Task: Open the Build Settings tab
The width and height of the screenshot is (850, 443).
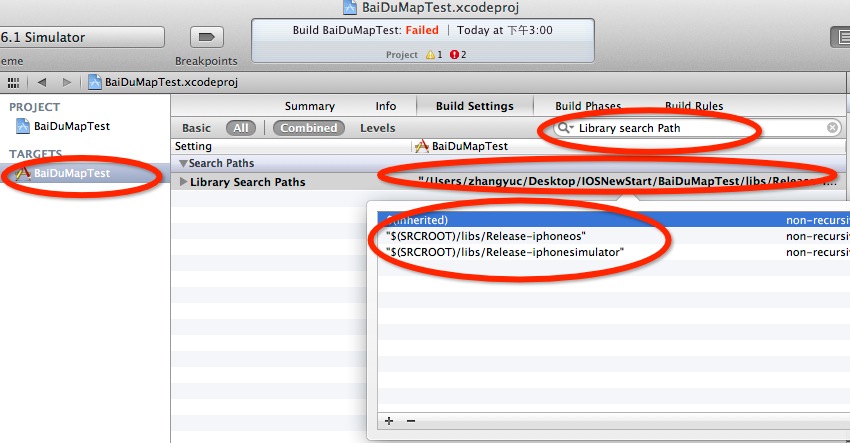Action: [475, 106]
